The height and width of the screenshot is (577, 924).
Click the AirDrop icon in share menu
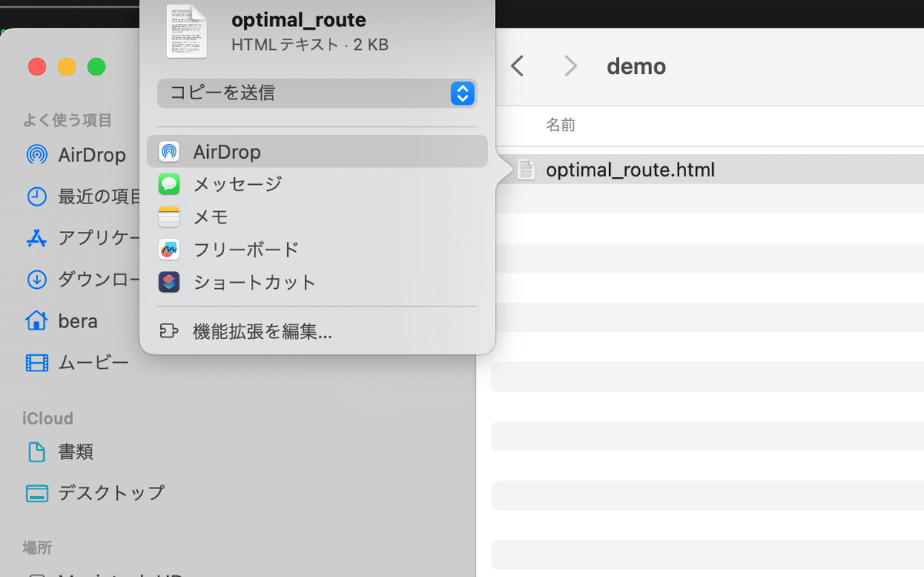(169, 152)
